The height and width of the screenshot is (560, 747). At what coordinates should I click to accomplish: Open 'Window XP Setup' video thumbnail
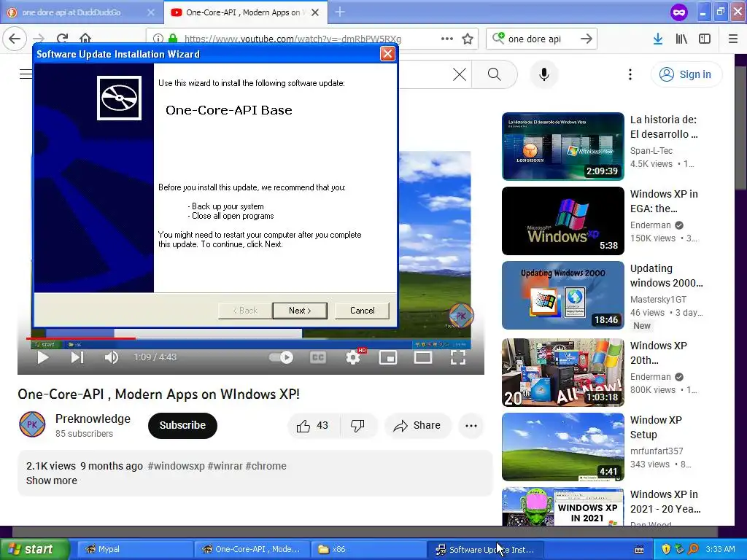562,447
